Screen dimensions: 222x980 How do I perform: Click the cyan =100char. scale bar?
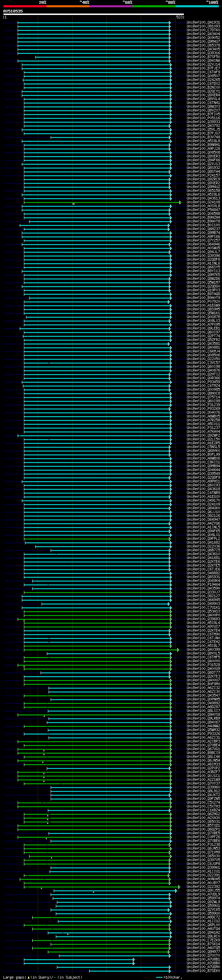point(159,977)
